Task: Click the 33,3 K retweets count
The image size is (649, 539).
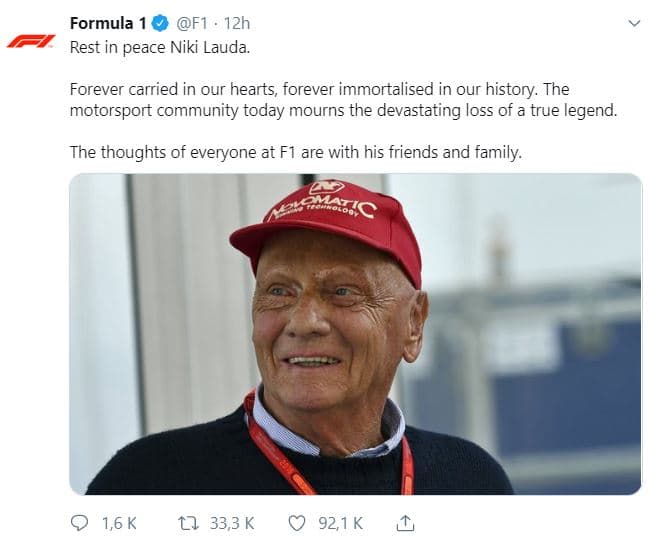Action: (x=233, y=522)
